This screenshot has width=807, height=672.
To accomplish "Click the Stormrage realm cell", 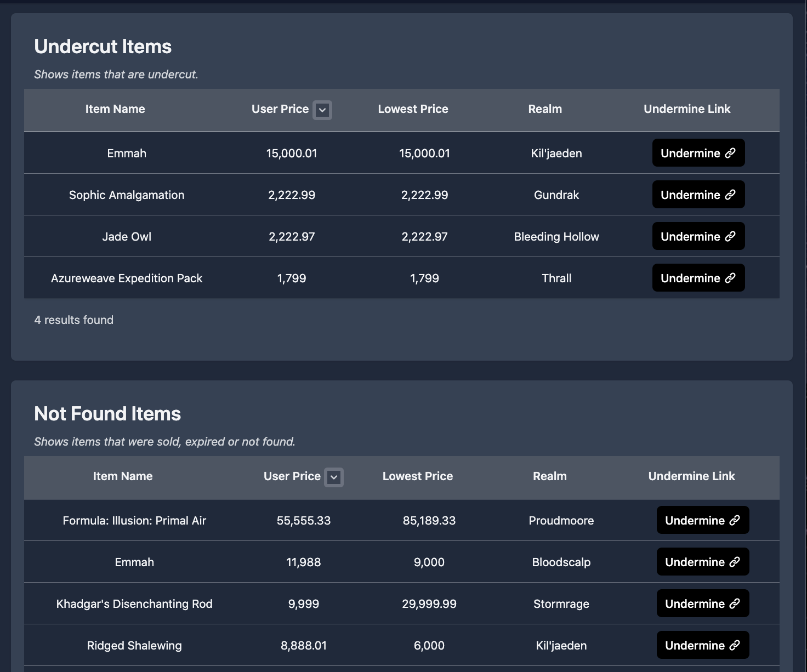I will click(x=561, y=604).
